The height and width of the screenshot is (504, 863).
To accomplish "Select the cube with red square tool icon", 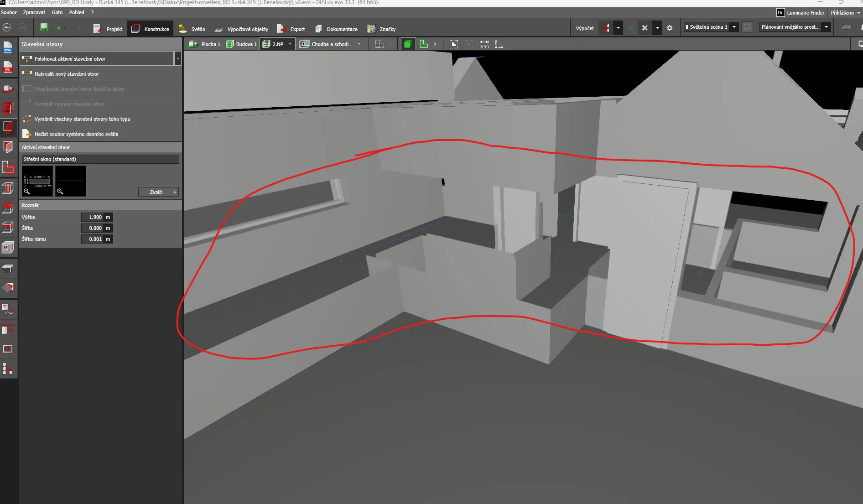I will tap(8, 248).
